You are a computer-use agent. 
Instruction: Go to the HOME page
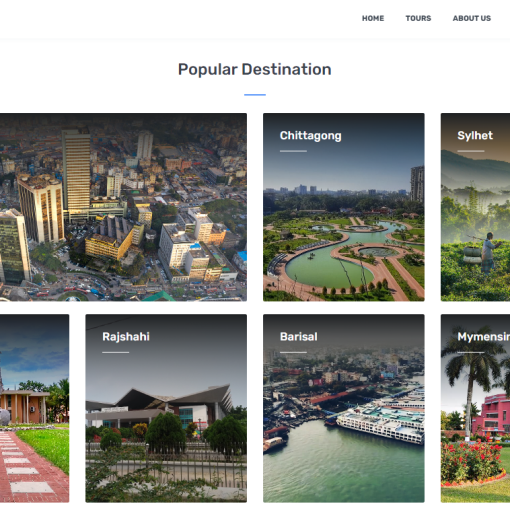(373, 18)
